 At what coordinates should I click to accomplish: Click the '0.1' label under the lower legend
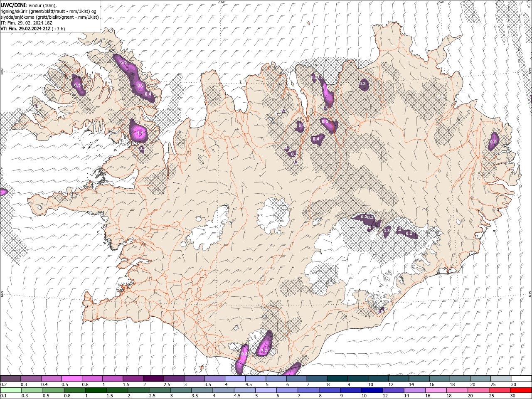[3, 396]
